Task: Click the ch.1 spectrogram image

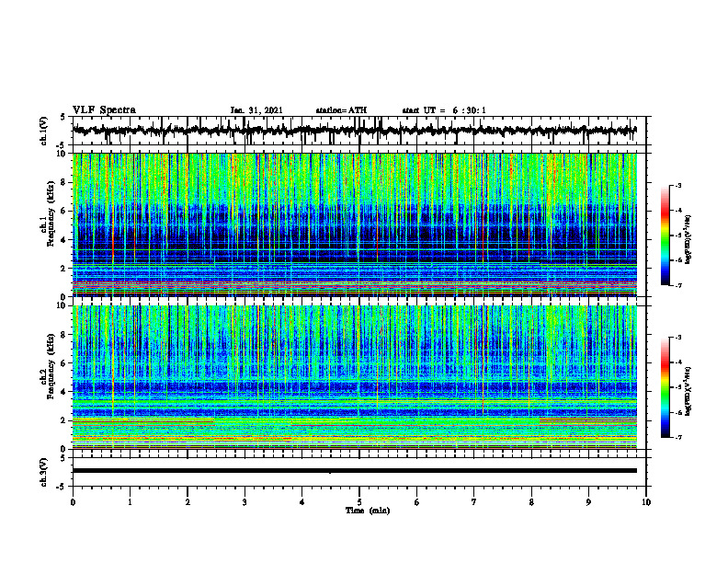Action: pyautogui.click(x=355, y=224)
